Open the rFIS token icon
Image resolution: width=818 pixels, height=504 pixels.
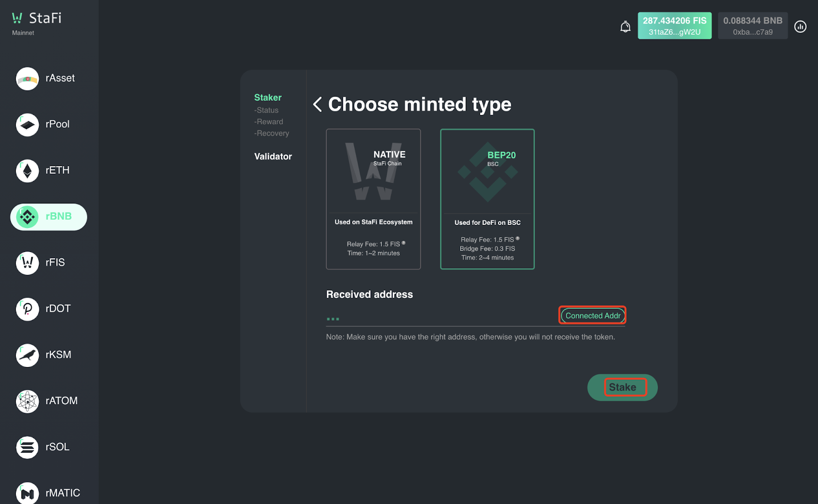point(27,263)
